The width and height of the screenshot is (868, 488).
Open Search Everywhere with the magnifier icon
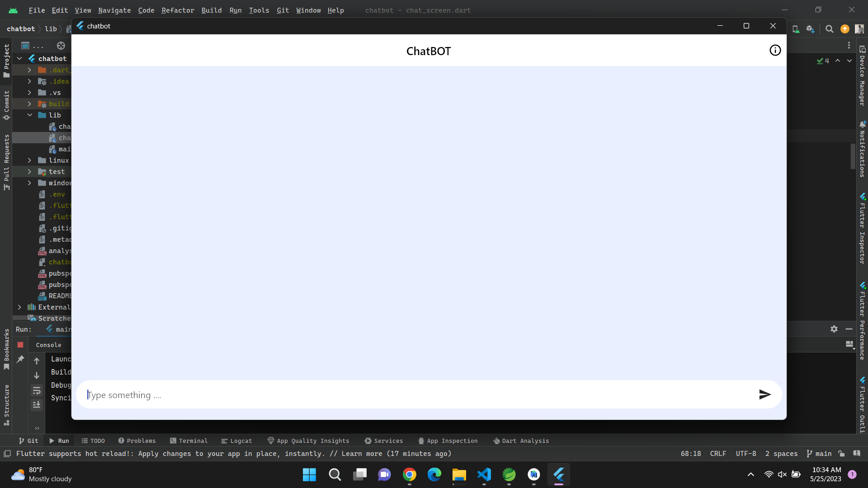(830, 28)
